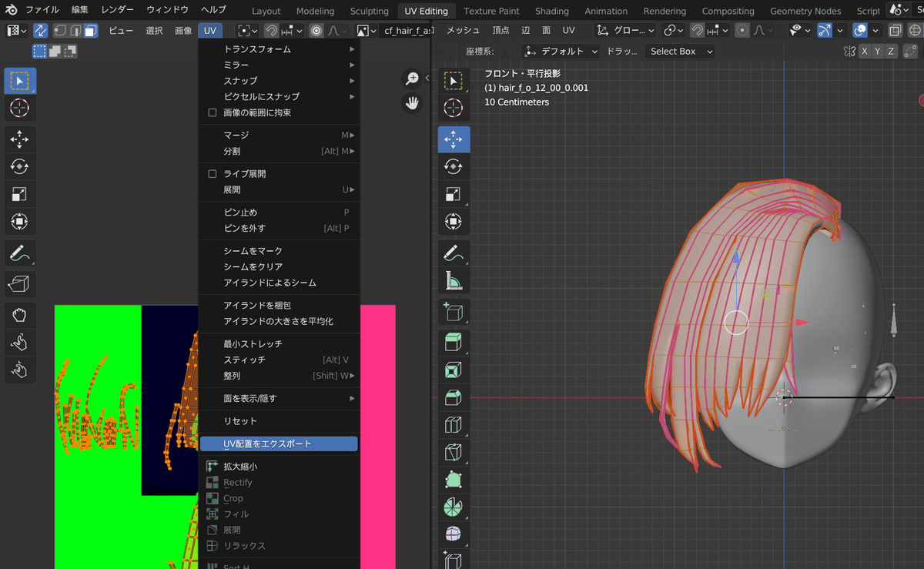Toggle X axis mesh mirror
This screenshot has width=924, height=569.
coord(865,52)
